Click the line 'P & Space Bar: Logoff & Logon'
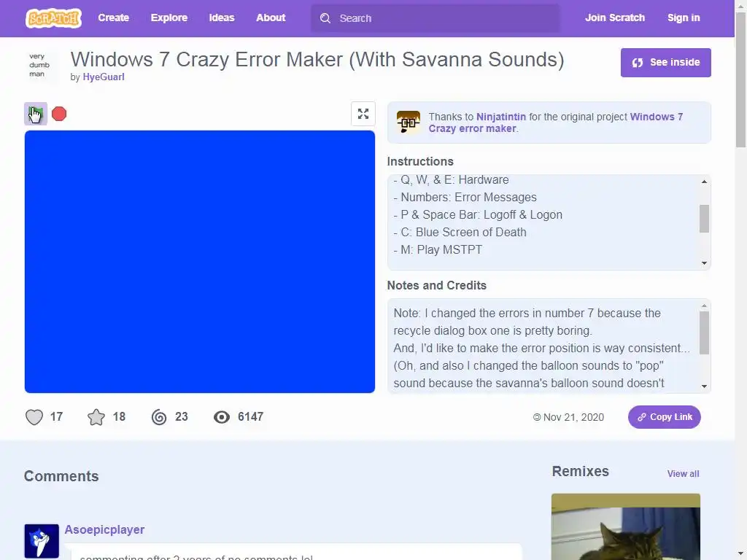 [x=478, y=215]
